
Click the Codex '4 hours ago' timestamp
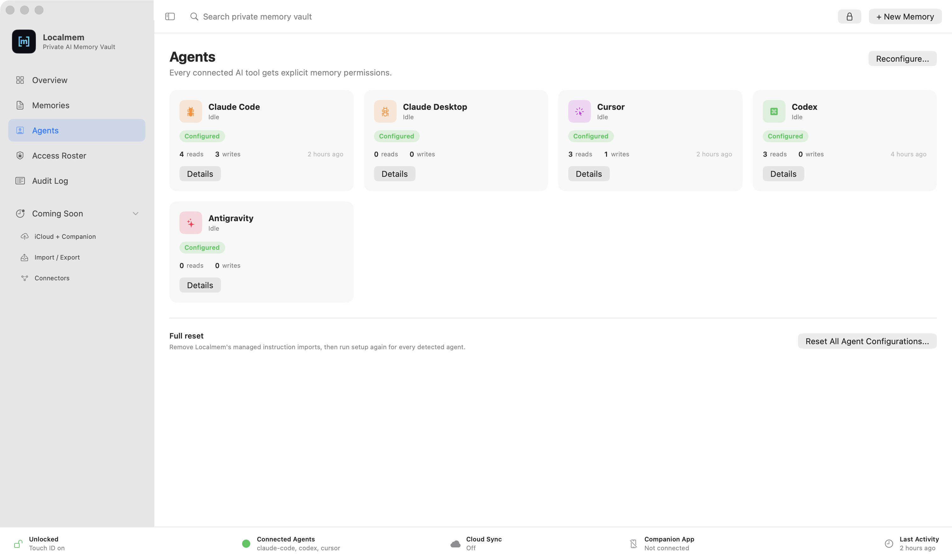(908, 154)
